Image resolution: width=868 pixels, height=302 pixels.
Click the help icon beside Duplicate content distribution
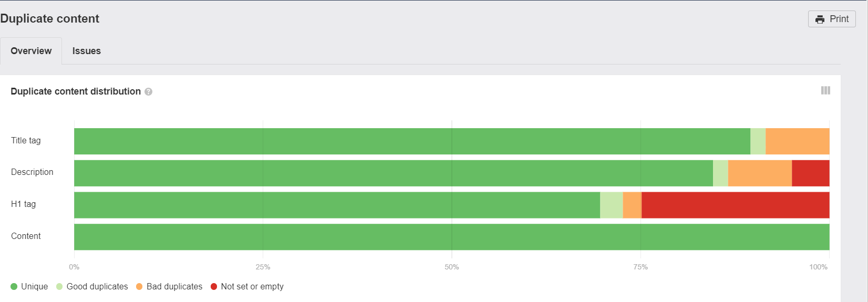coord(149,92)
